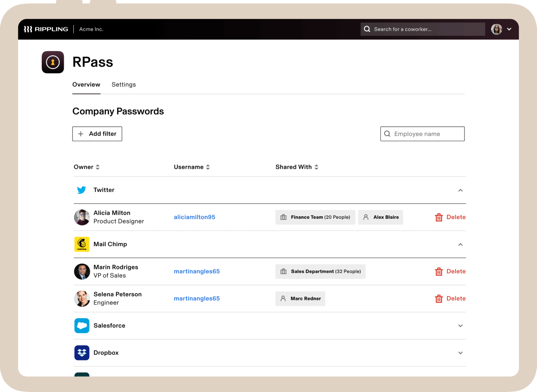Click the Sales Department (32 People) chip

point(320,271)
